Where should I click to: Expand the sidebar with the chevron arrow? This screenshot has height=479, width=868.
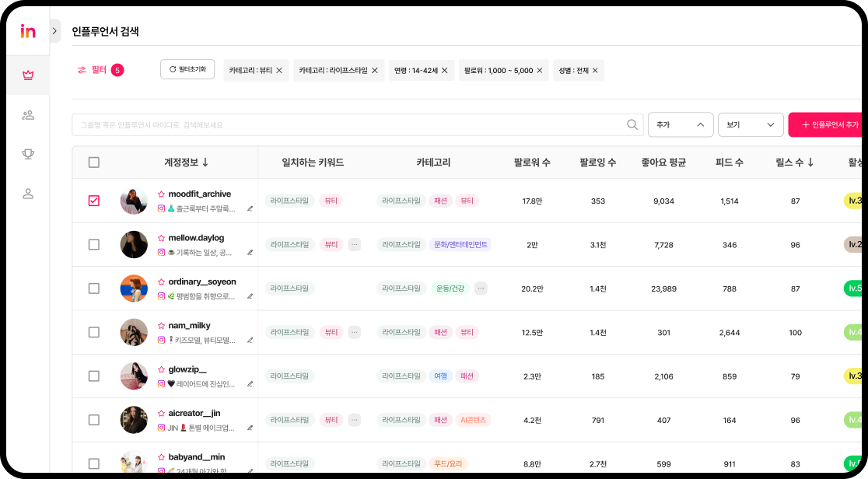point(54,31)
